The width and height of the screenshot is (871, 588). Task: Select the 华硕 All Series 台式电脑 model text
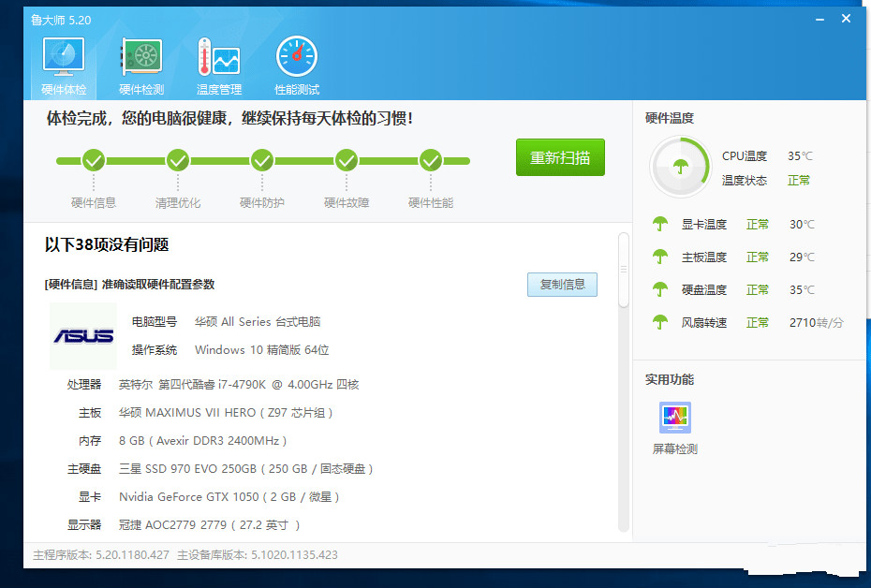(x=258, y=322)
